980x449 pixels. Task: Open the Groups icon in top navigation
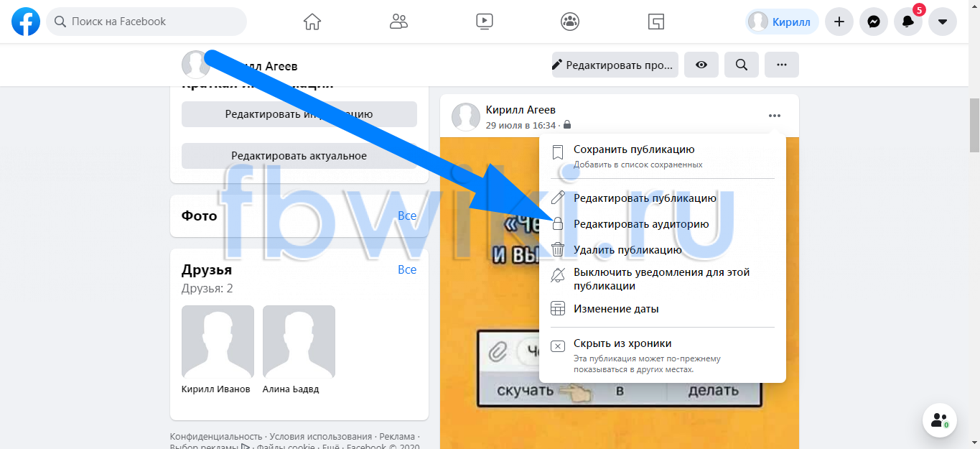[570, 22]
